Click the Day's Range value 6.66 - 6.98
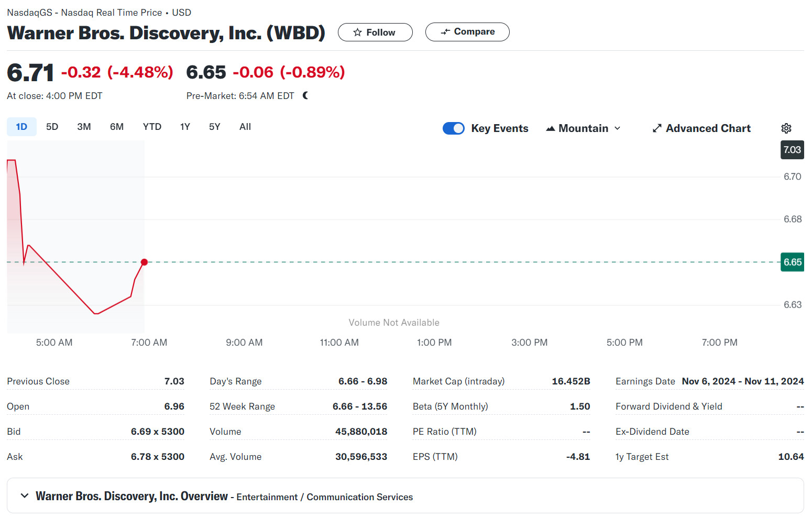The width and height of the screenshot is (812, 518). coord(363,381)
